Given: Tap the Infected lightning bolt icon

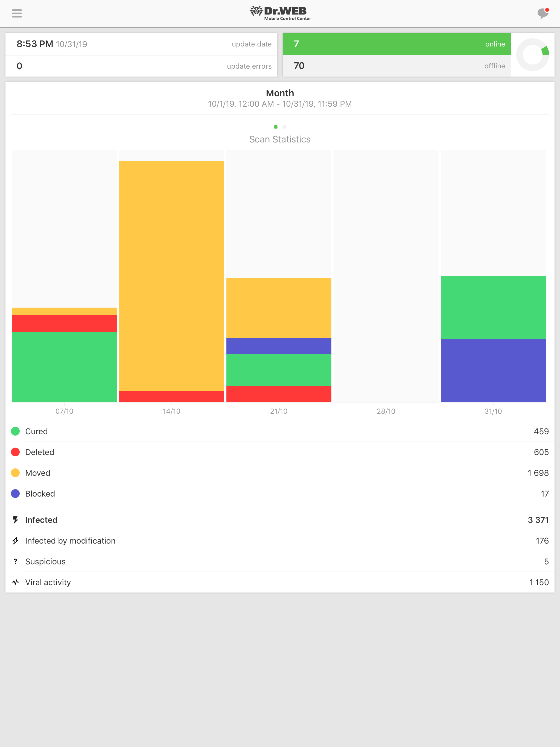Looking at the screenshot, I should coord(15,520).
